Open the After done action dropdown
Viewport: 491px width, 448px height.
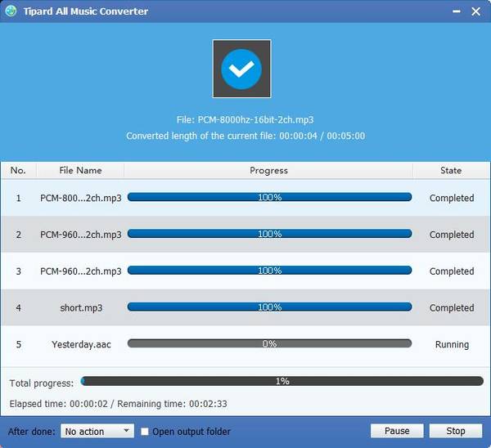(x=97, y=431)
